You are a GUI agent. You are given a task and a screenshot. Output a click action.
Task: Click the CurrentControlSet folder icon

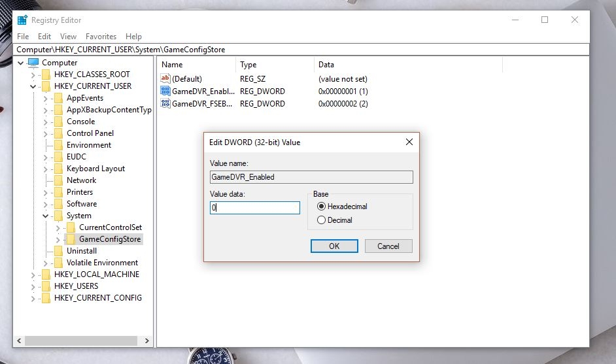(71, 227)
